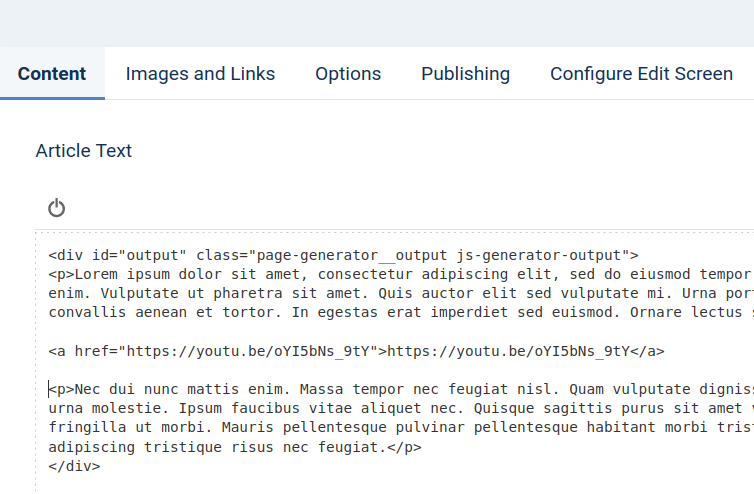The image size is (754, 494).
Task: Click the line starting "convallis aenean et tortor"
Action: click(401, 313)
